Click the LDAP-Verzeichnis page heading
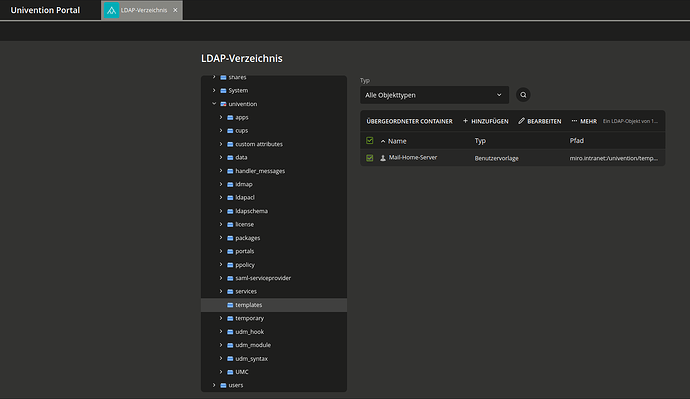This screenshot has height=399, width=690. 242,59
